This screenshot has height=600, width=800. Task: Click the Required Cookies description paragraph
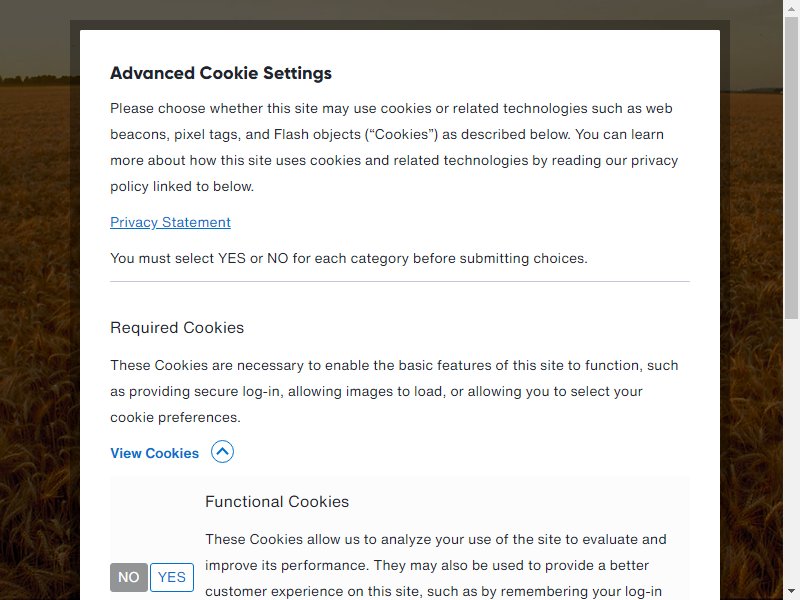[394, 391]
